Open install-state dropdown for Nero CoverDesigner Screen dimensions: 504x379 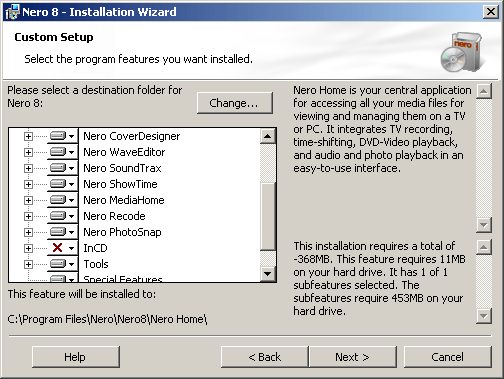coord(62,136)
